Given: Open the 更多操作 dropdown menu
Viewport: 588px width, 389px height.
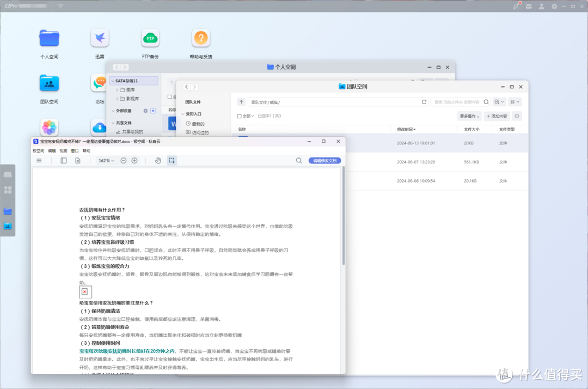Looking at the screenshot, I should [x=469, y=116].
